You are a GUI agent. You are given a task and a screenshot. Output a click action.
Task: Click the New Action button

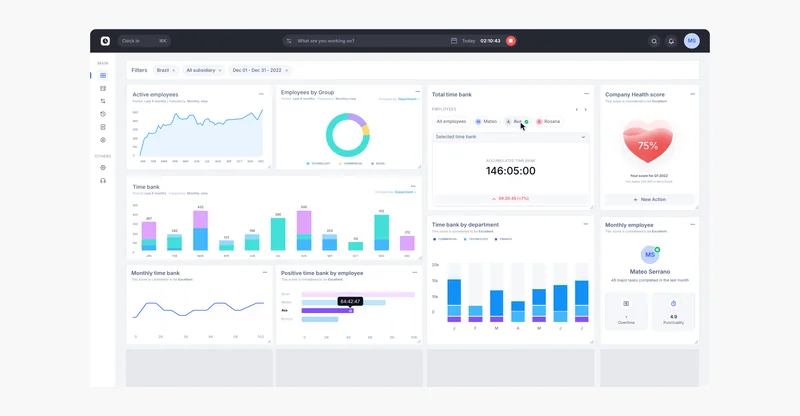649,200
